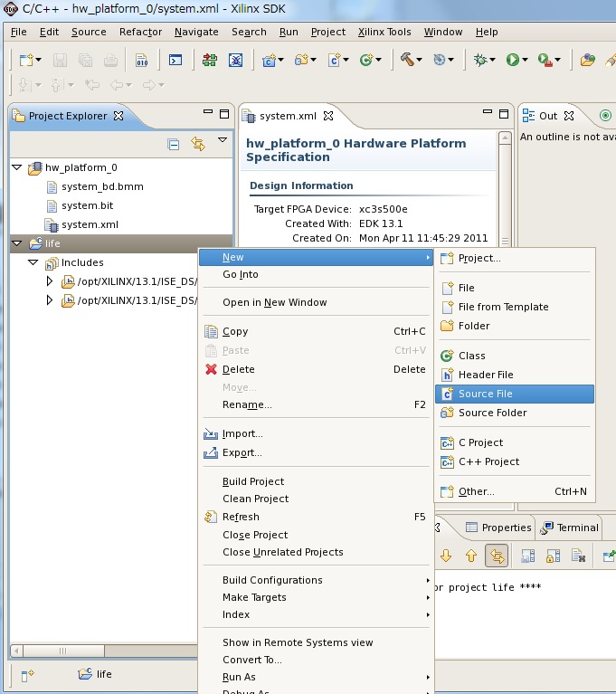Click the Print toolbar icon

110,60
